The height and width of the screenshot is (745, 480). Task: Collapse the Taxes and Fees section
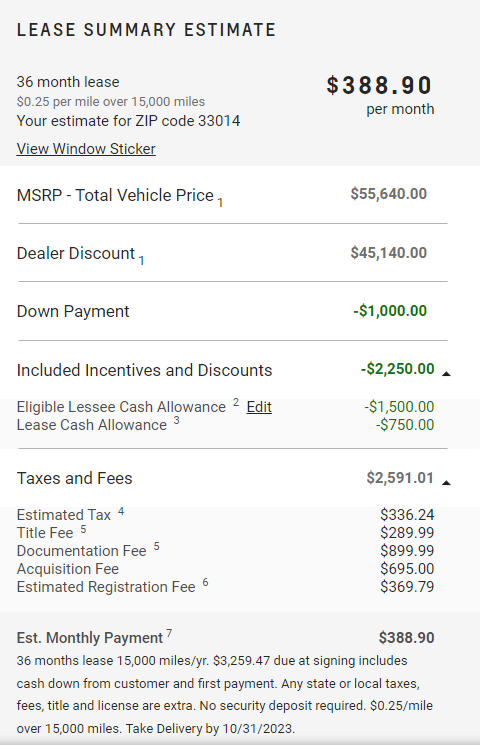coord(446,482)
